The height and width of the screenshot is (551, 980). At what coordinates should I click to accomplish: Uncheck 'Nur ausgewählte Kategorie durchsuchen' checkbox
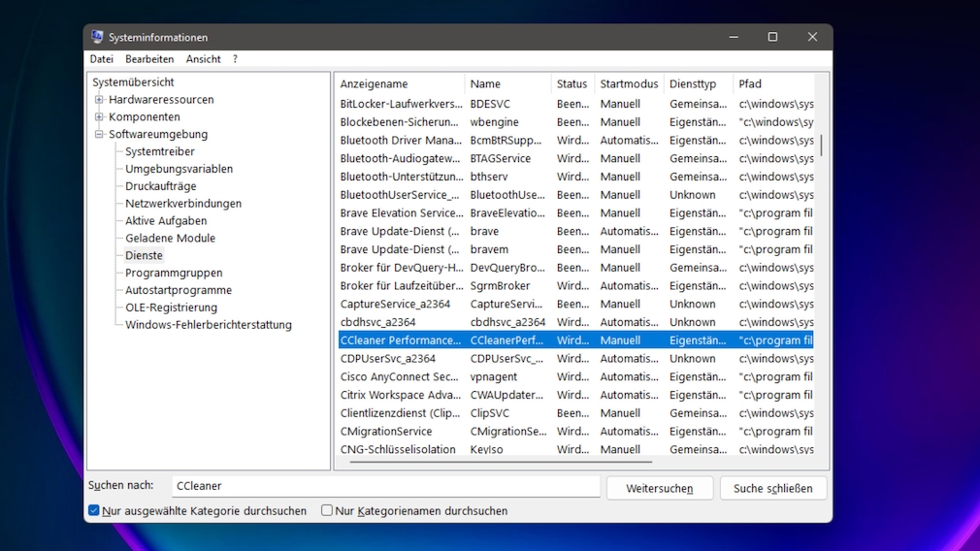[x=94, y=510]
